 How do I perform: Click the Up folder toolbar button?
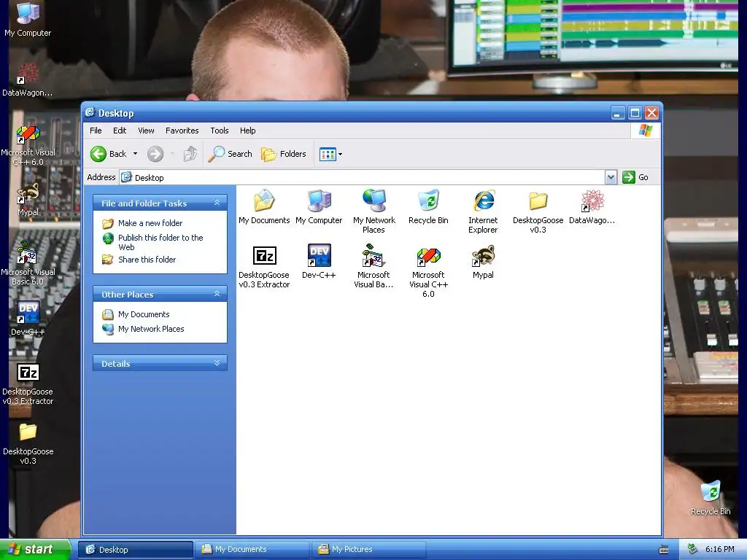click(190, 154)
